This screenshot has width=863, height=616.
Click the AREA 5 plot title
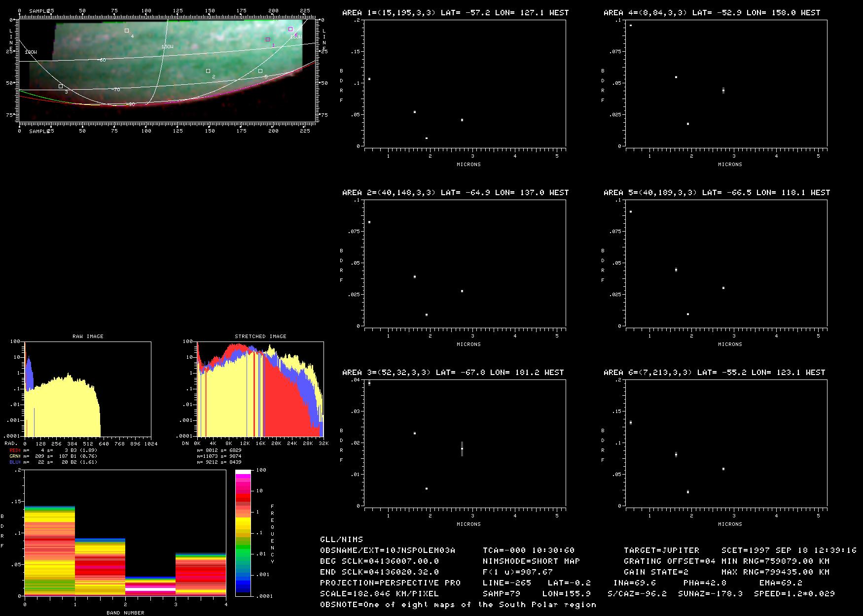pos(717,193)
